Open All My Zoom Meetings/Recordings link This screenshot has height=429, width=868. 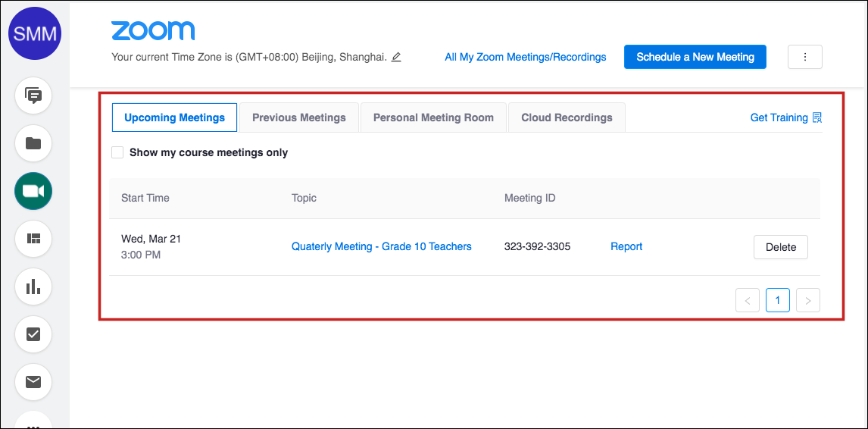click(526, 57)
